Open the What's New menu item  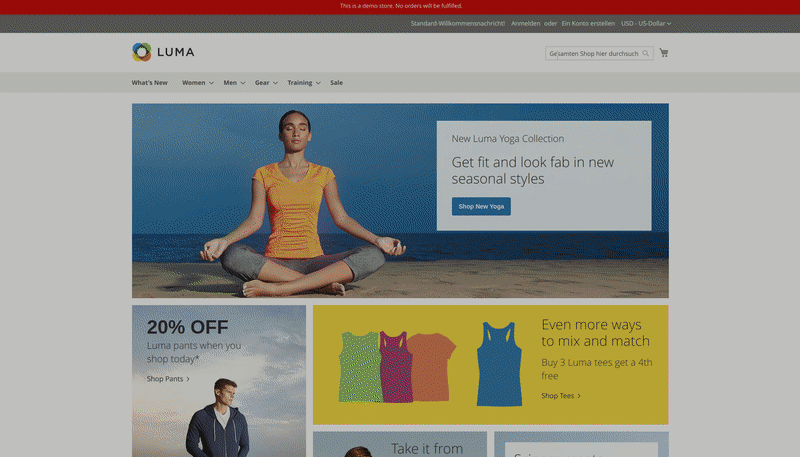pos(149,83)
